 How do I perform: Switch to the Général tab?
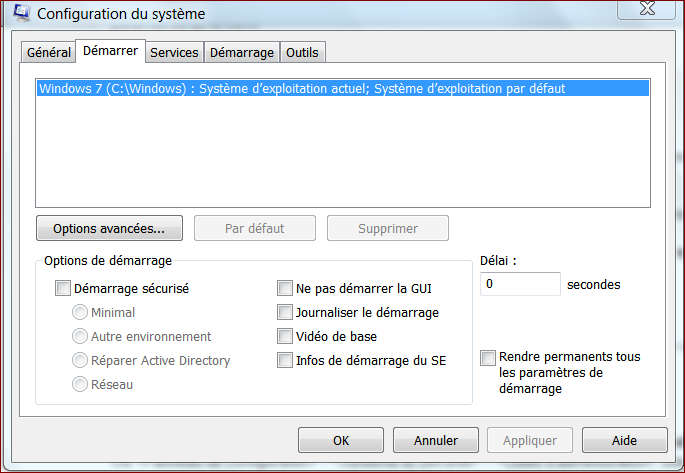pos(48,52)
